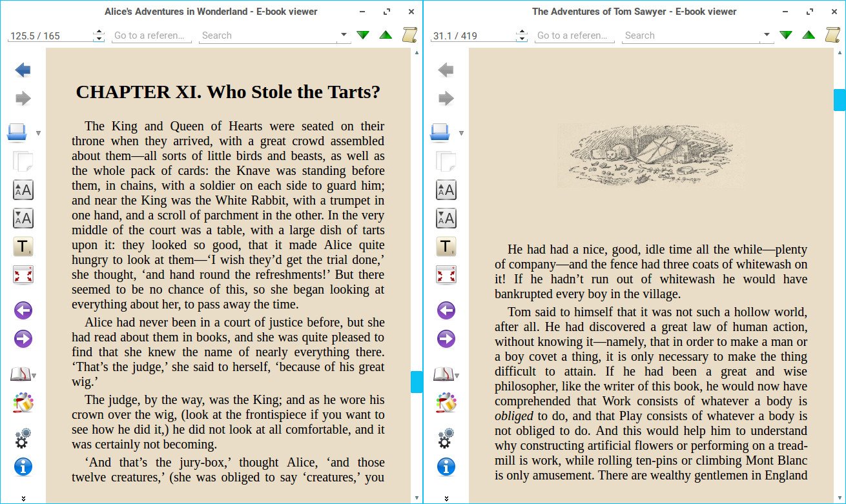The image size is (846, 504).
Task: Open preferences gears in Tom Sawyer window
Action: 446,438
